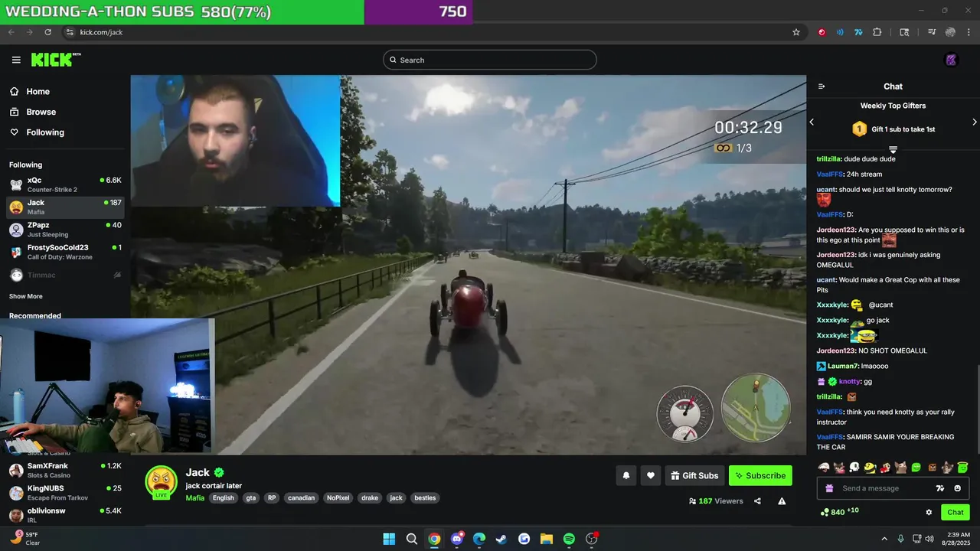Open Steam from the taskbar
The width and height of the screenshot is (980, 551).
501,539
